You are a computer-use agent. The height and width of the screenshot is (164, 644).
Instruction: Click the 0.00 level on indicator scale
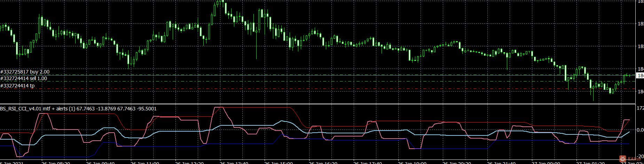(x=640, y=130)
